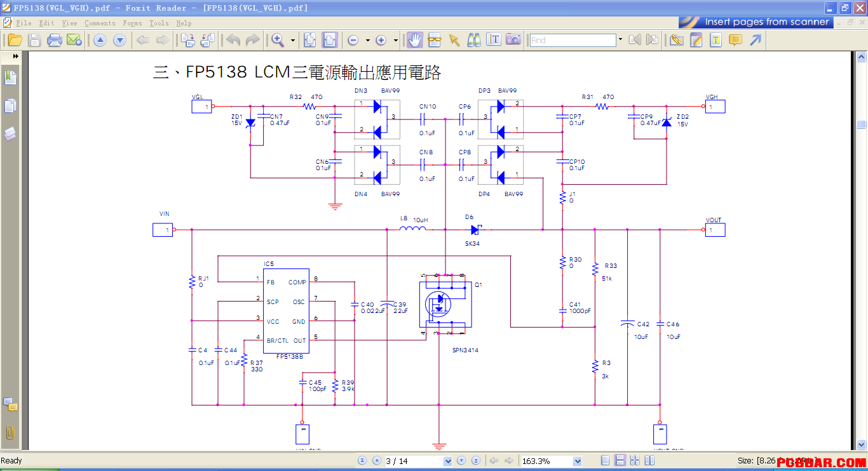
Task: Select the Highlight text tool
Action: point(716,40)
